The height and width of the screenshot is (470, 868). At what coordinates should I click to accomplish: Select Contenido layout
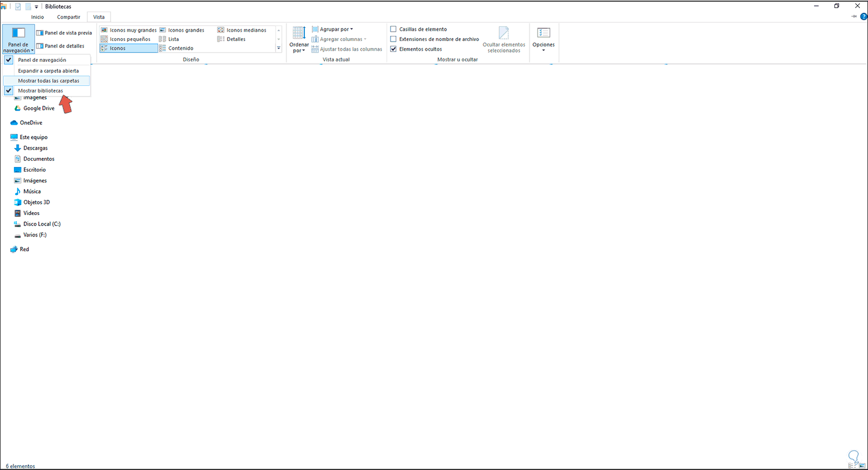pyautogui.click(x=176, y=49)
